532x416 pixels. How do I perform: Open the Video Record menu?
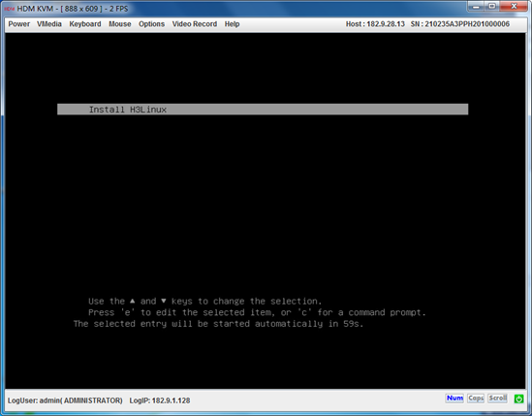tap(195, 24)
